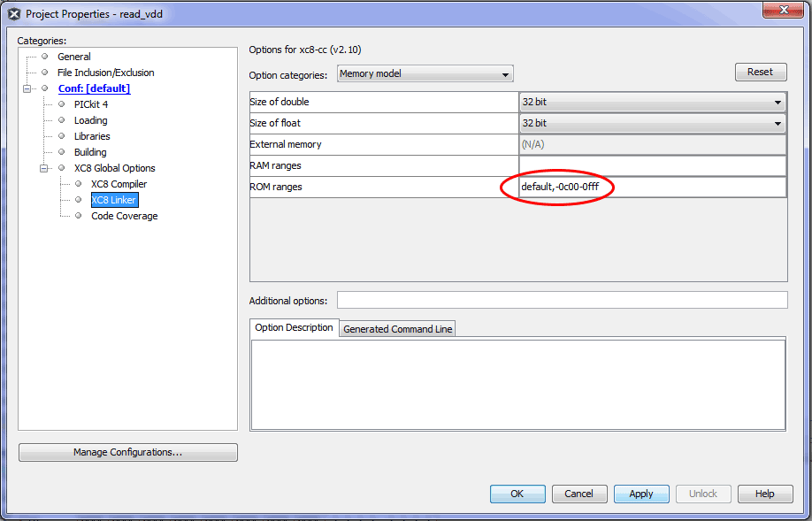The image size is (812, 521).
Task: Click the RAM ranges input field
Action: (x=653, y=165)
